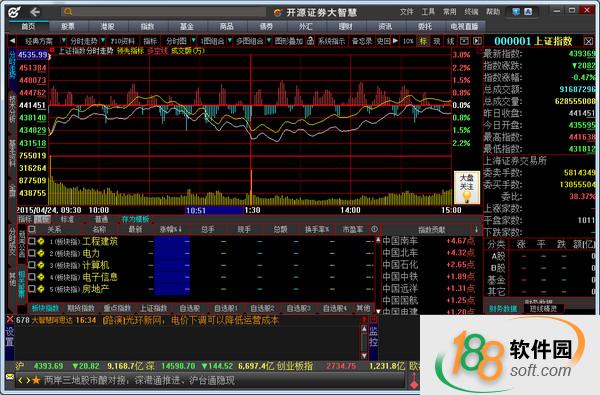600x395 pixels.
Task: Close the message bar with red X
Action: pos(10,319)
